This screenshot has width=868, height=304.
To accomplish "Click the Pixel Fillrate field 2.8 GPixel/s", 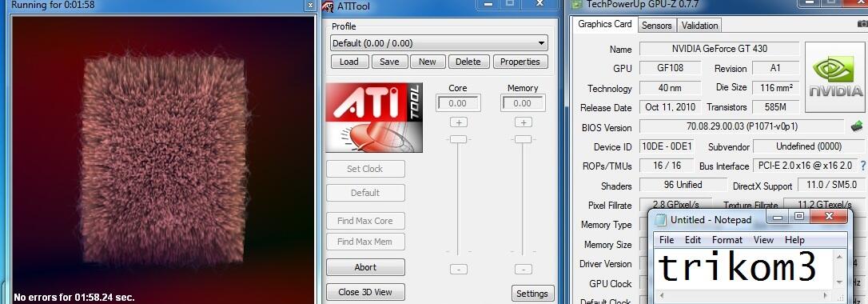I will point(675,204).
